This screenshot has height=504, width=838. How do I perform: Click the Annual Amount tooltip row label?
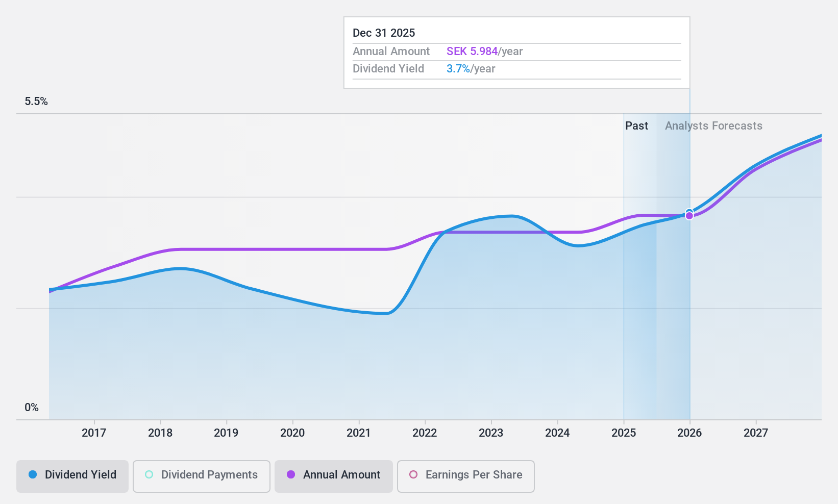[x=391, y=52]
